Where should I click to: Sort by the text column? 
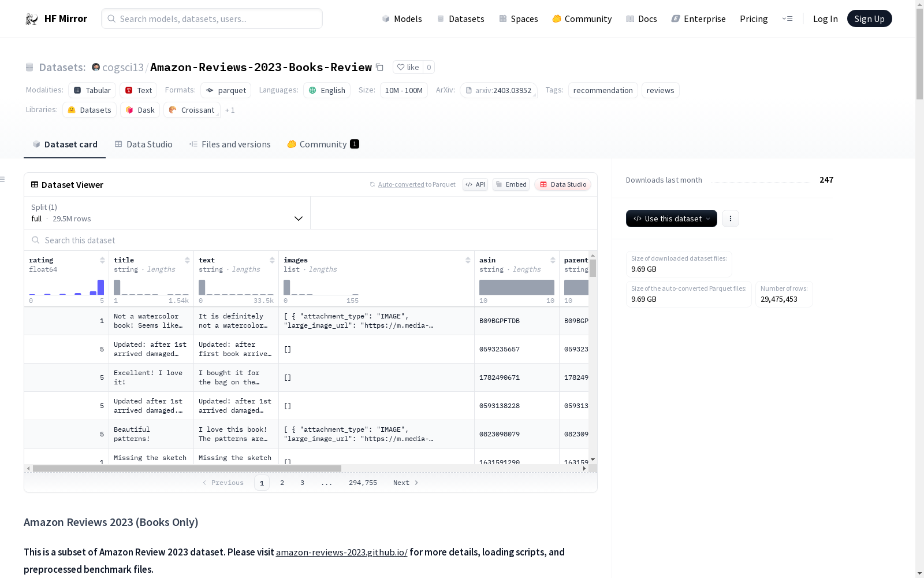tap(272, 260)
